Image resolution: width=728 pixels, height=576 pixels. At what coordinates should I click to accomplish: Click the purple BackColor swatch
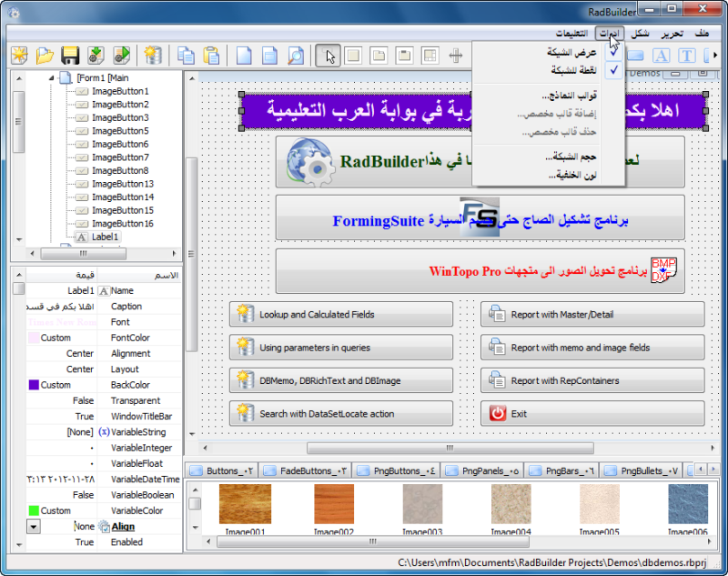(34, 385)
